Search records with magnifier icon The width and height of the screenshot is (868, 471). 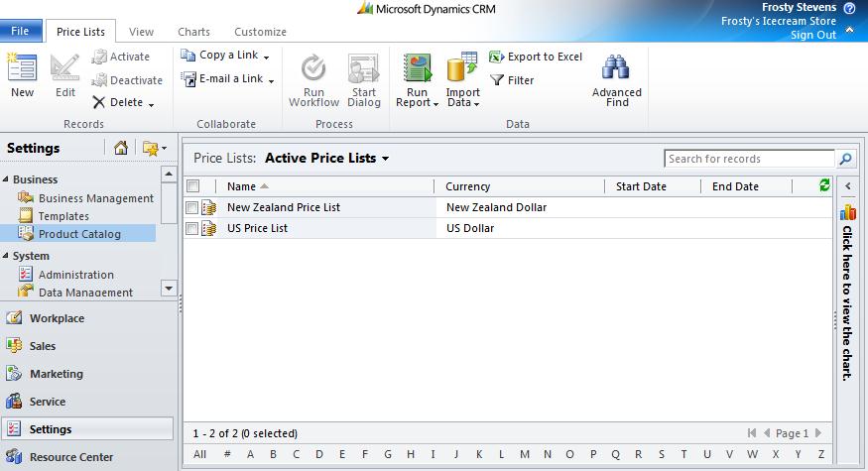point(845,159)
